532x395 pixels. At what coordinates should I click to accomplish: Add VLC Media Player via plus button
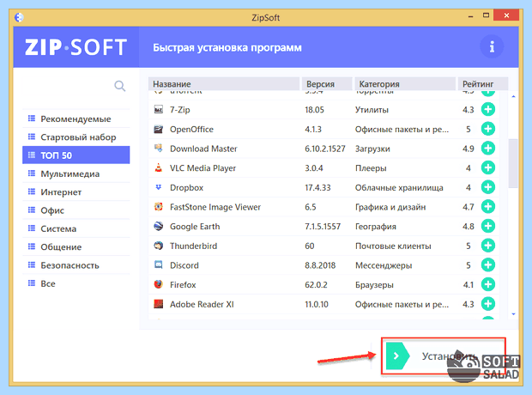tap(488, 167)
